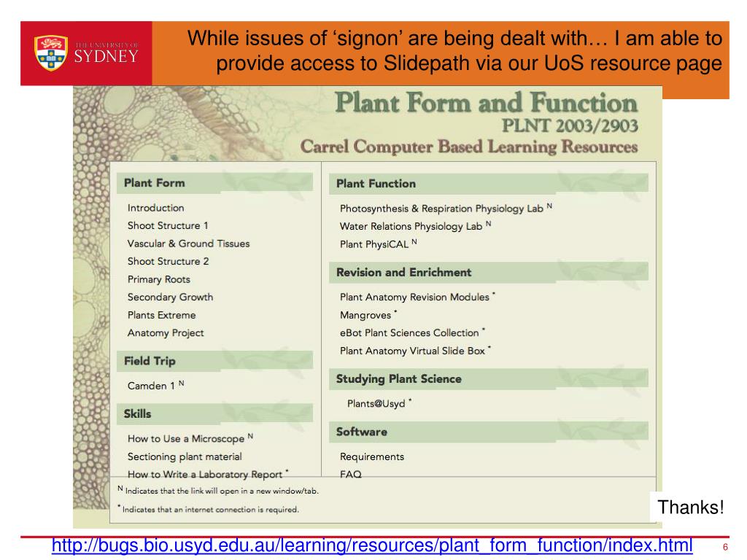Open Anatomy Project link
This screenshot has width=747, height=560.
166,332
